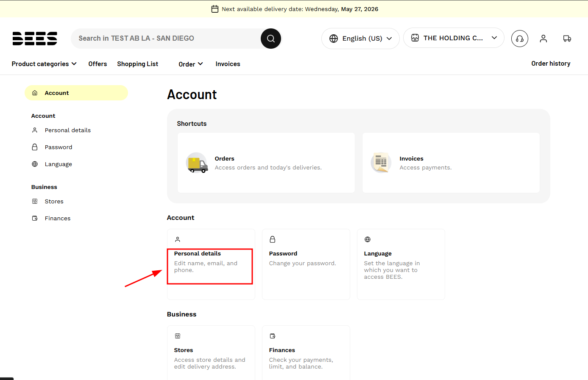Viewport: 588px width, 380px height.
Task: Click the Shortcuts section heading
Action: pyautogui.click(x=192, y=124)
